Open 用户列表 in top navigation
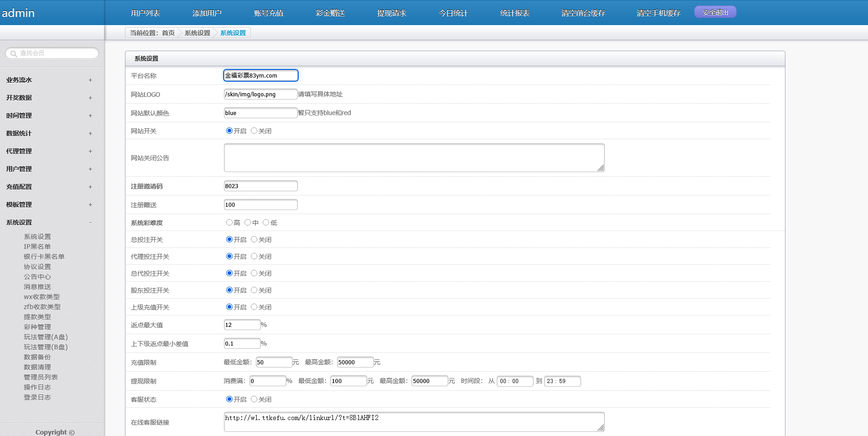Image resolution: width=868 pixels, height=436 pixels. pos(146,13)
